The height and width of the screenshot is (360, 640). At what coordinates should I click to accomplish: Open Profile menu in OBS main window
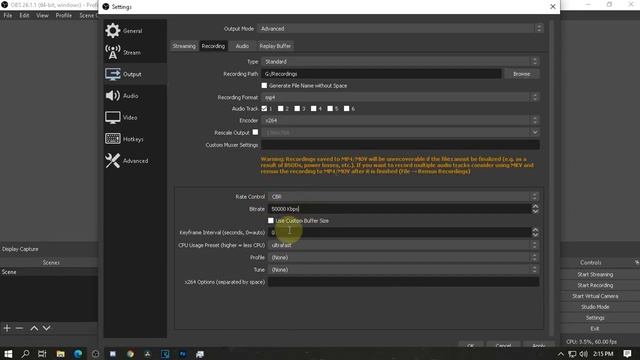tap(64, 16)
